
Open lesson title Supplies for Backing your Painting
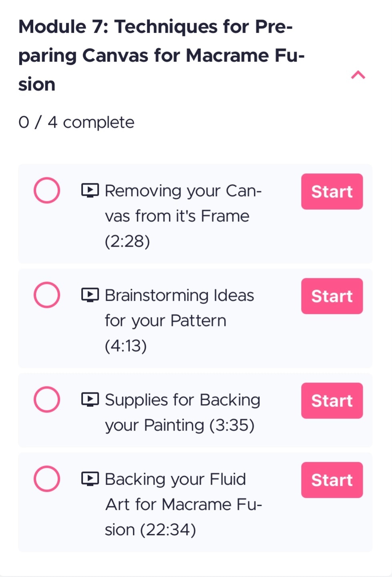pyautogui.click(x=183, y=412)
